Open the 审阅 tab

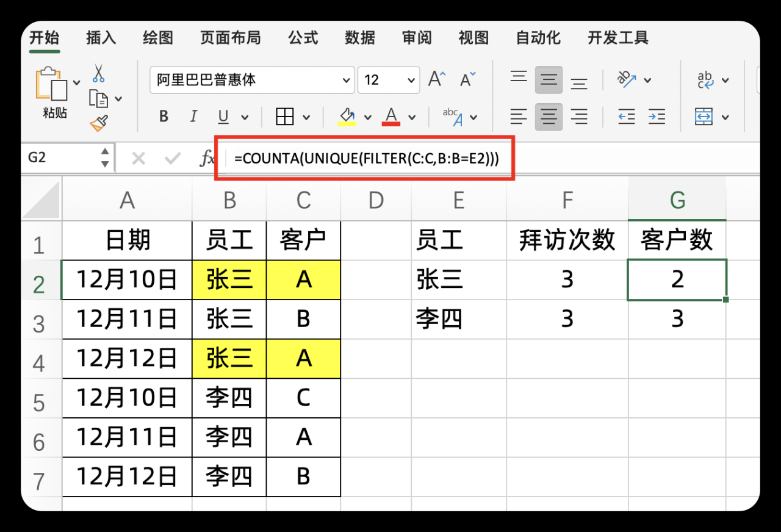coord(417,38)
